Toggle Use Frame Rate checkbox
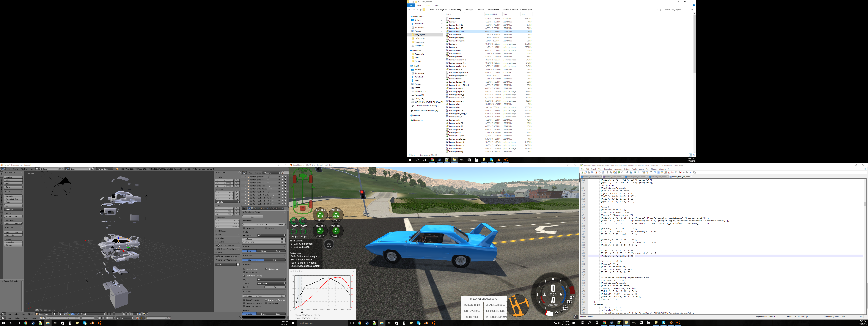This screenshot has width=868, height=326. pyautogui.click(x=244, y=269)
